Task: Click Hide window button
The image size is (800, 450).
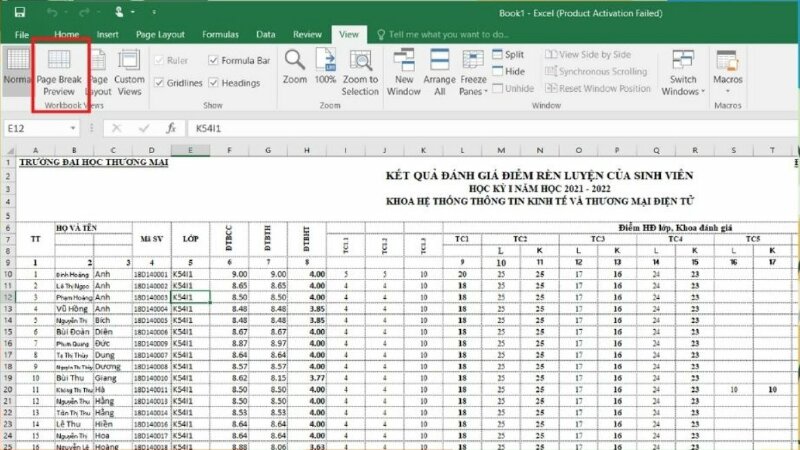Action: point(508,71)
